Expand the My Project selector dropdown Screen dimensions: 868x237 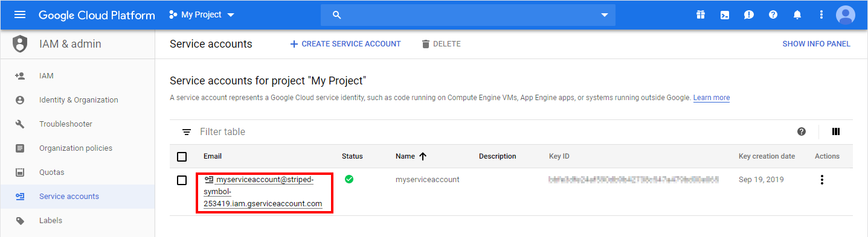(202, 14)
